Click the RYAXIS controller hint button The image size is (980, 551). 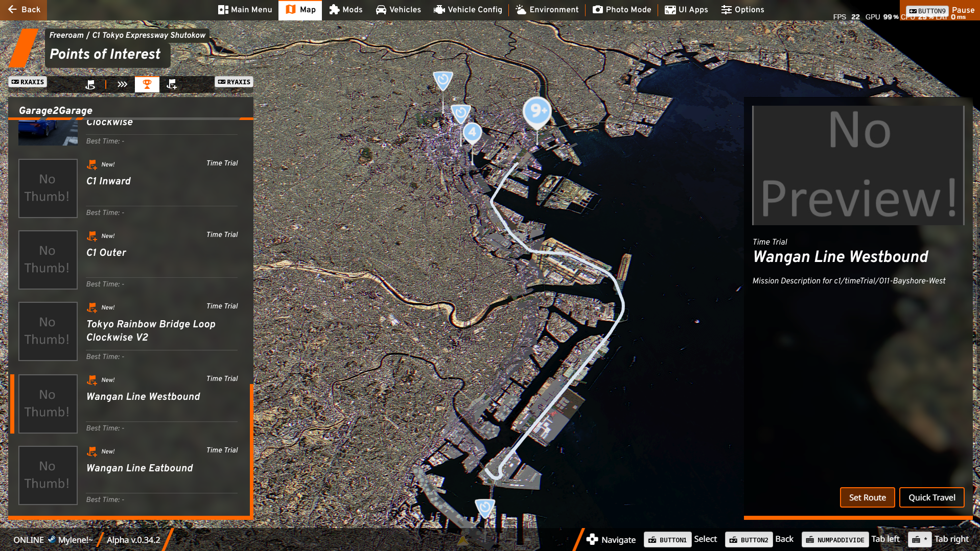234,82
